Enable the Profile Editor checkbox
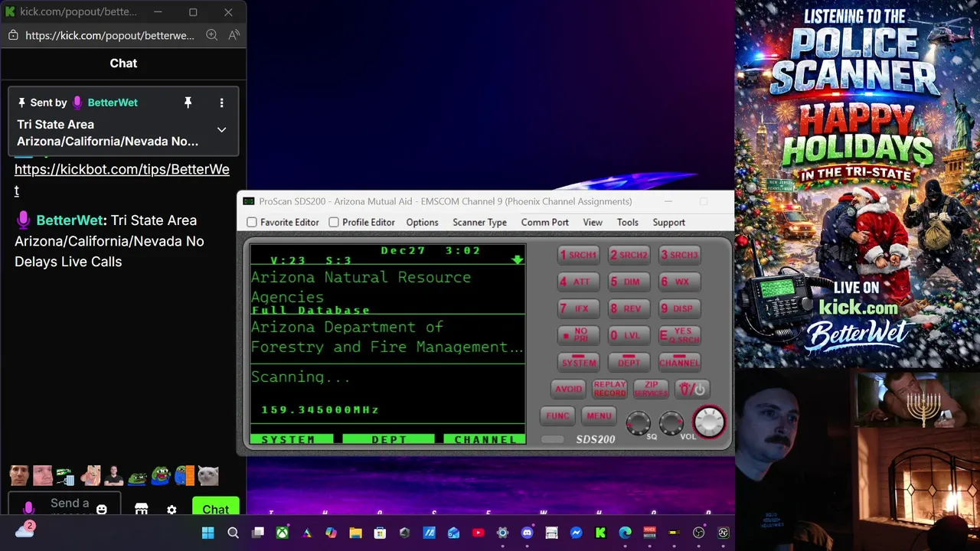The width and height of the screenshot is (980, 551). tap(334, 222)
